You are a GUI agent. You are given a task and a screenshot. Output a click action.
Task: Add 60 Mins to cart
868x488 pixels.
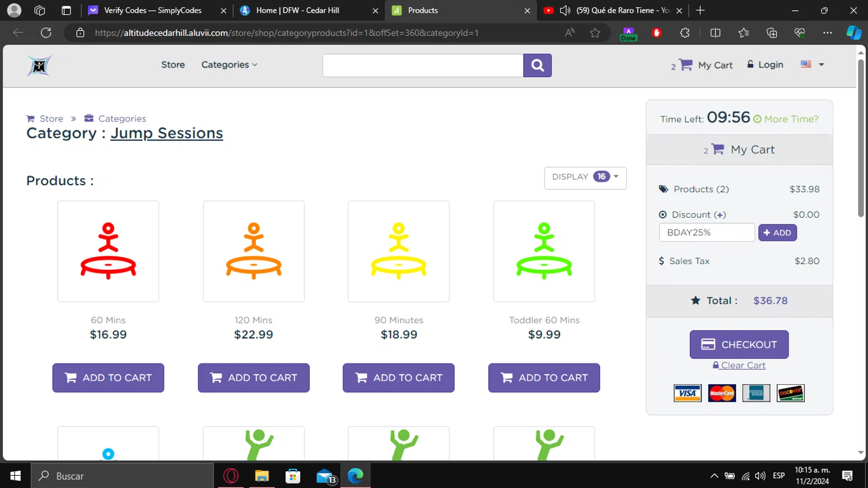[x=108, y=377]
